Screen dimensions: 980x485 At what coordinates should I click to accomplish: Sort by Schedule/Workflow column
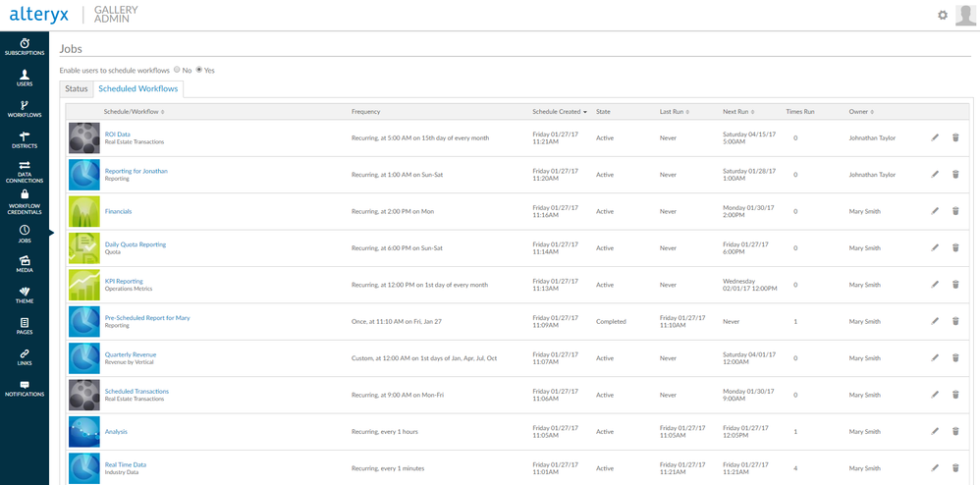(134, 112)
